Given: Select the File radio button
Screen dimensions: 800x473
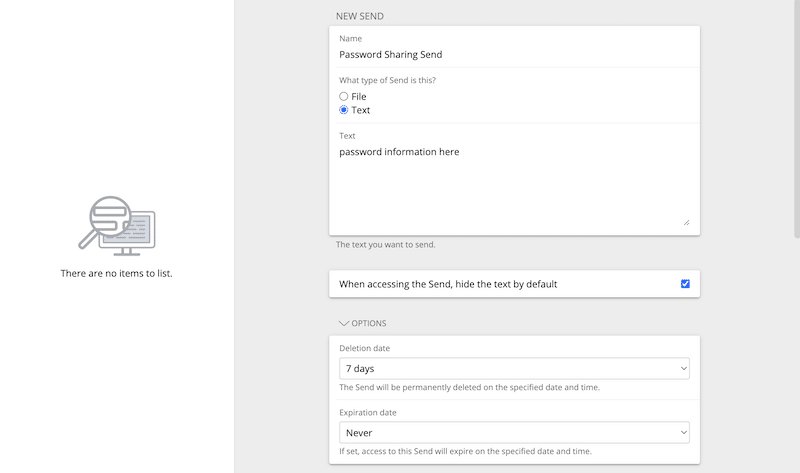Looking at the screenshot, I should pyautogui.click(x=344, y=96).
